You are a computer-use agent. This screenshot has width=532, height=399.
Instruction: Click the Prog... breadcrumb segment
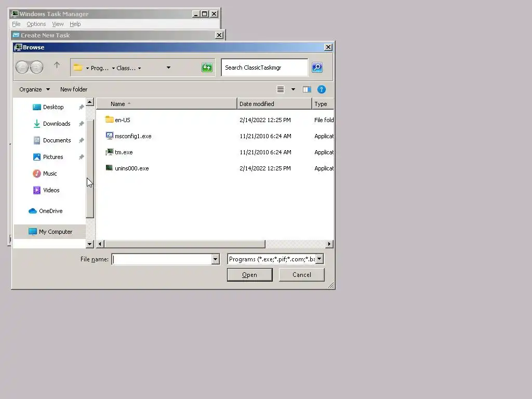click(100, 68)
